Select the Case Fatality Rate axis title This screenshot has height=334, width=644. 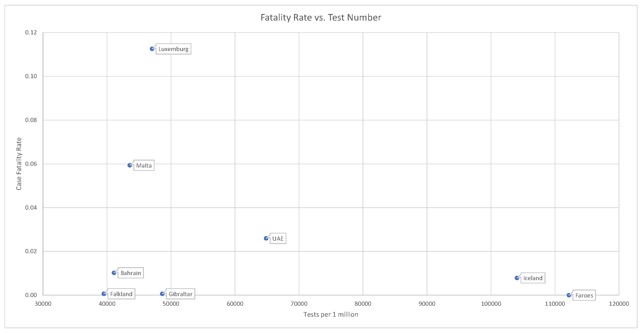tap(19, 164)
